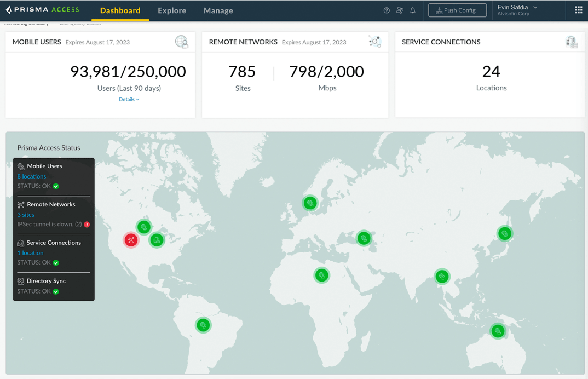Click the Mobile Users globe icon
The image size is (588, 379).
click(x=182, y=42)
